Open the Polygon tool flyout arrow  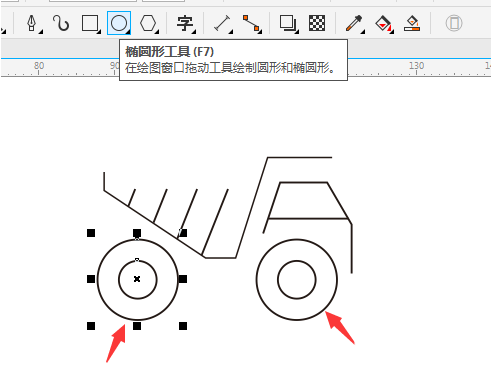tap(157, 32)
